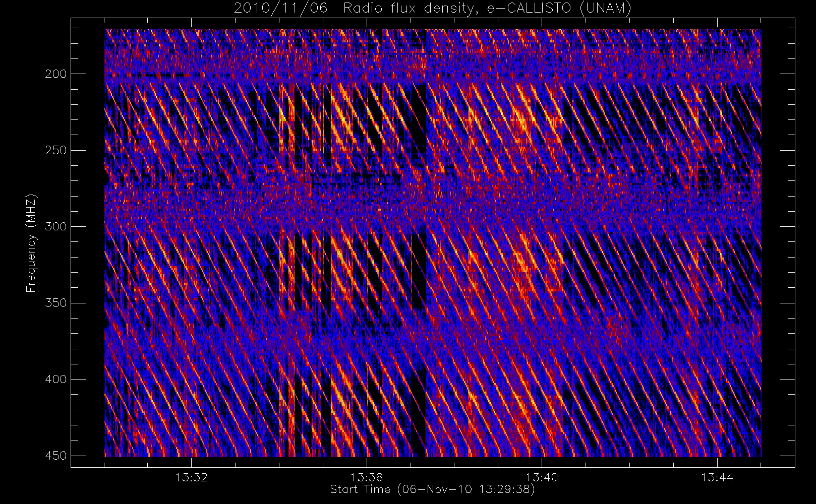This screenshot has width=816, height=504.
Task: Click the 13:44 time tick label
Action: point(717,477)
